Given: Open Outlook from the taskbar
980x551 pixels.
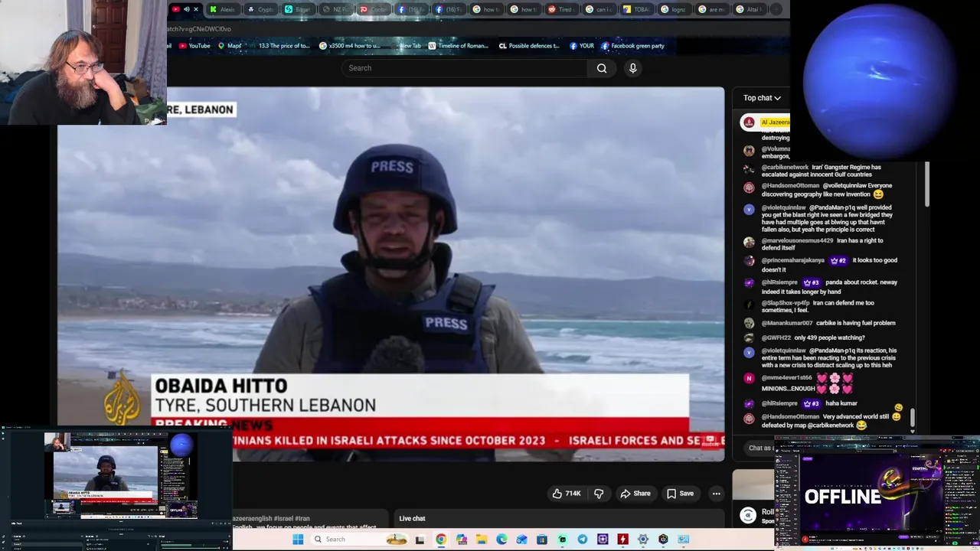Looking at the screenshot, I should [521, 540].
